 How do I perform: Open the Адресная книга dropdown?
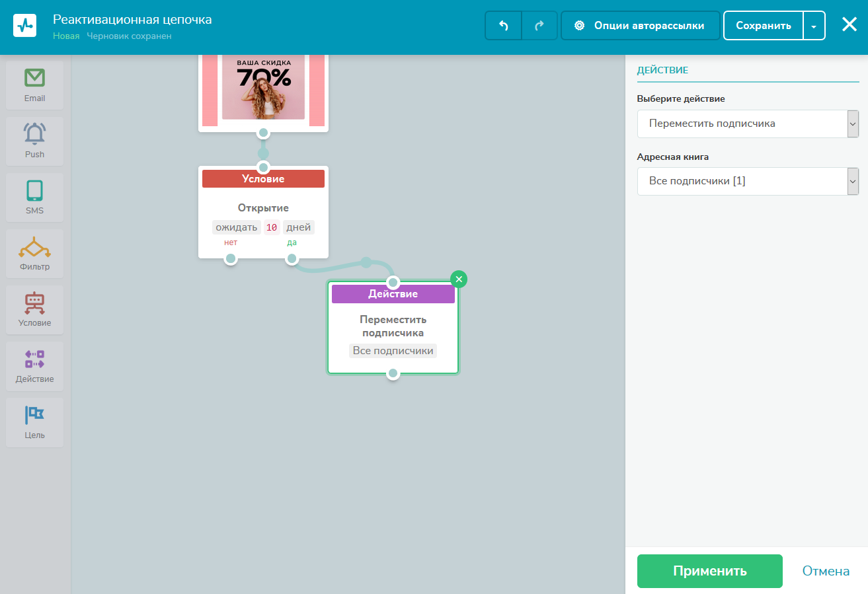[x=748, y=181]
